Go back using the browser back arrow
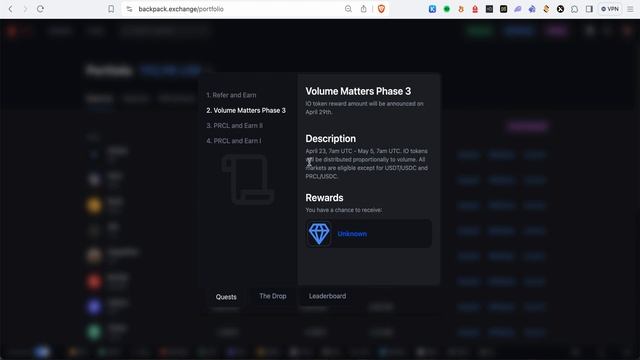 (x=11, y=9)
